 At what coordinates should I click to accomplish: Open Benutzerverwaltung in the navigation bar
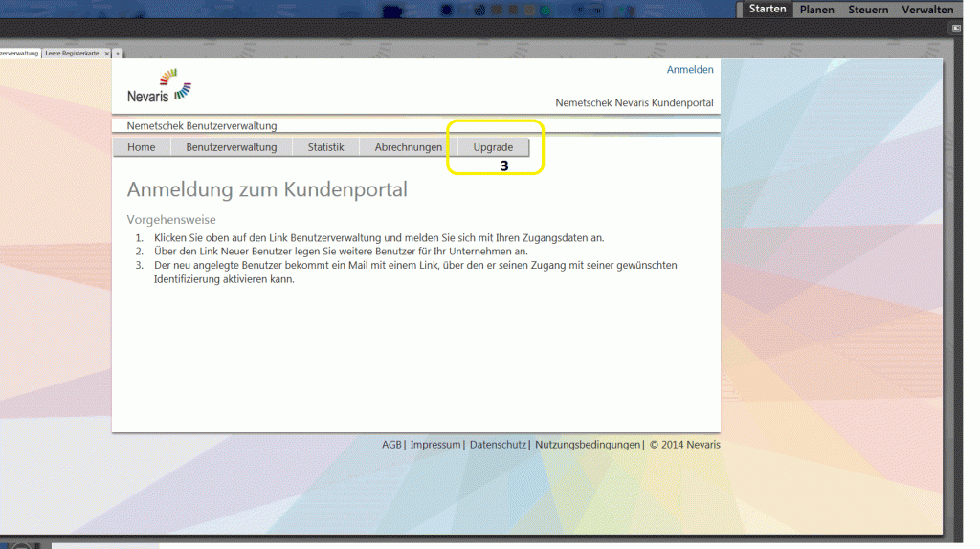click(231, 147)
